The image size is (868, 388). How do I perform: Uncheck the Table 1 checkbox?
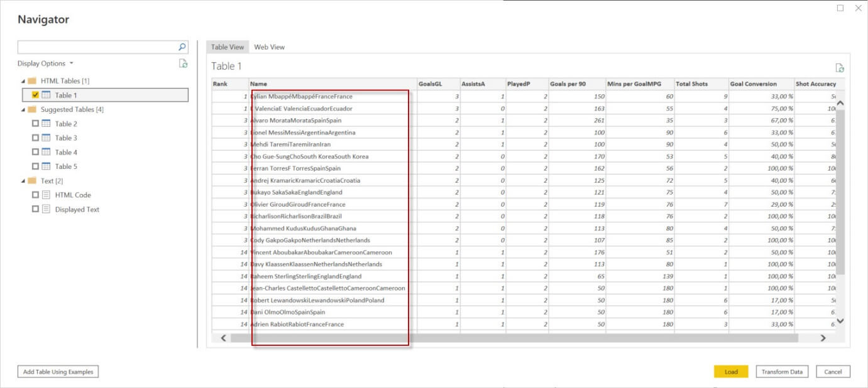click(35, 95)
